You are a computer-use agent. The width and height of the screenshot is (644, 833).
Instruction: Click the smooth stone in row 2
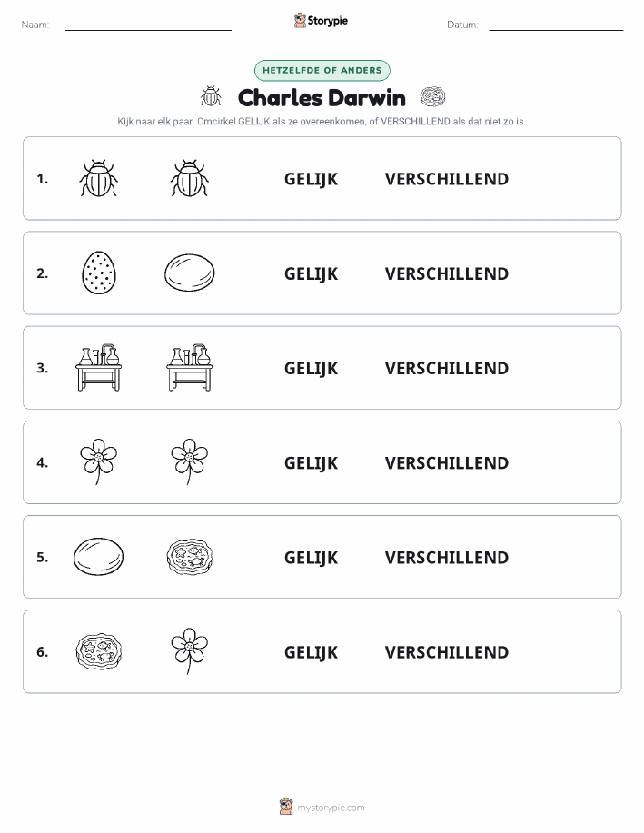[x=190, y=273]
